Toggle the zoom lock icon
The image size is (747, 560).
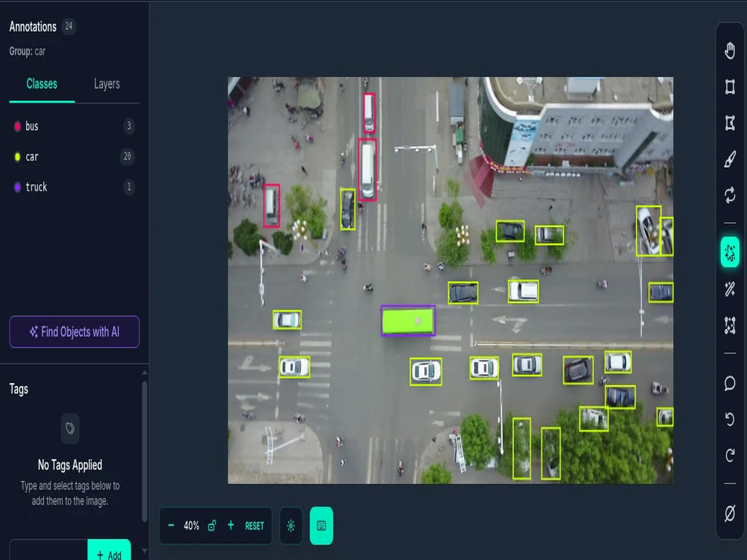(212, 526)
